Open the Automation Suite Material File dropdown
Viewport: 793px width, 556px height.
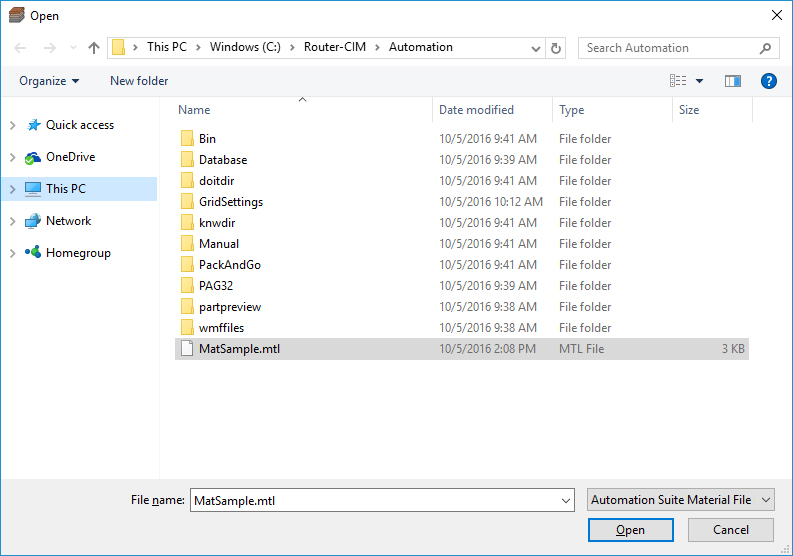tap(680, 500)
